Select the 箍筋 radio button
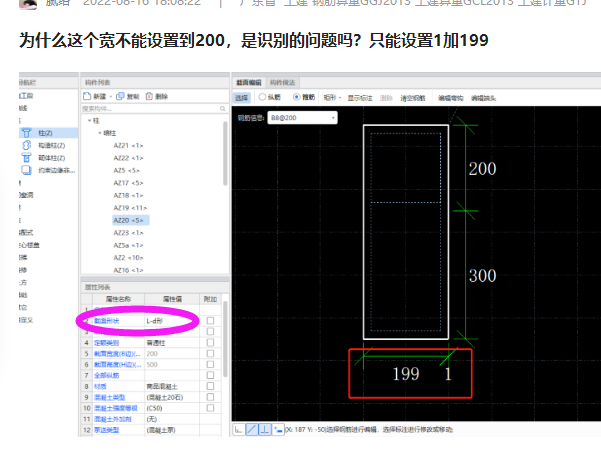Image resolution: width=601 pixels, height=469 pixels. point(296,97)
